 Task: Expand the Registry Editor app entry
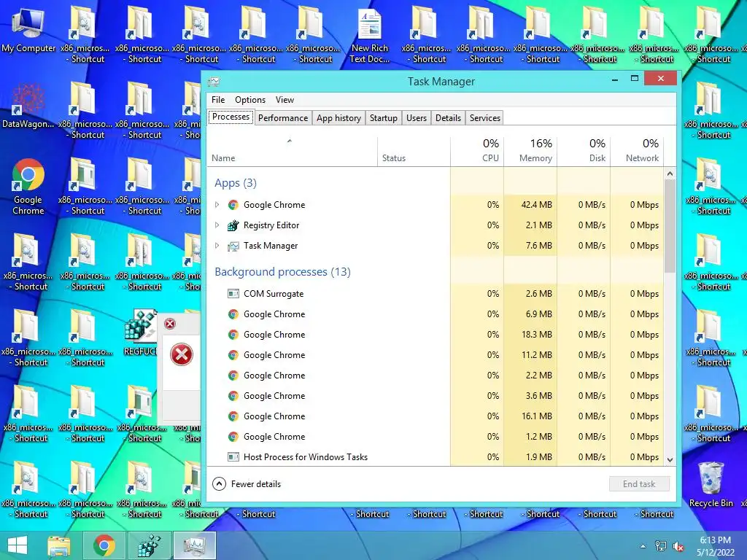click(x=217, y=225)
